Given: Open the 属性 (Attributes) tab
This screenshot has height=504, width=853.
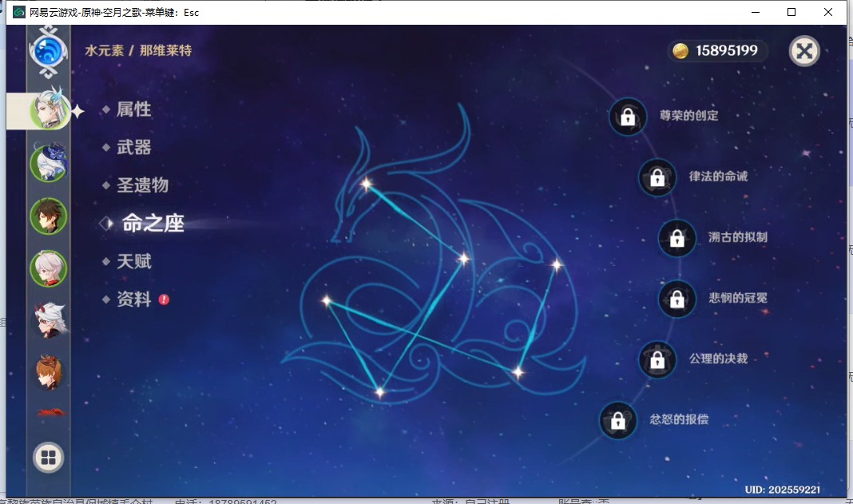Looking at the screenshot, I should tap(133, 109).
